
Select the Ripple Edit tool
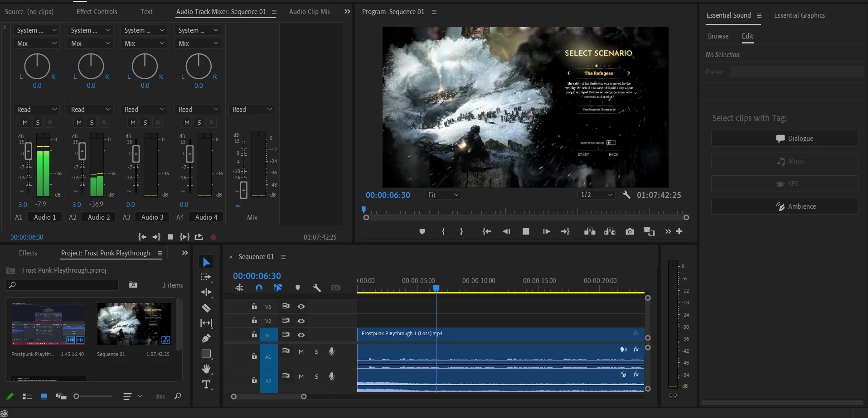point(206,293)
